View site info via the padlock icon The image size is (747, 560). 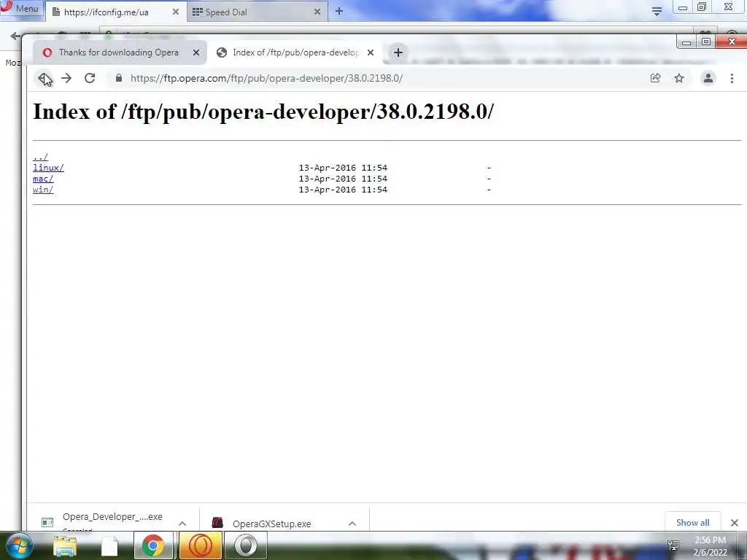[119, 78]
